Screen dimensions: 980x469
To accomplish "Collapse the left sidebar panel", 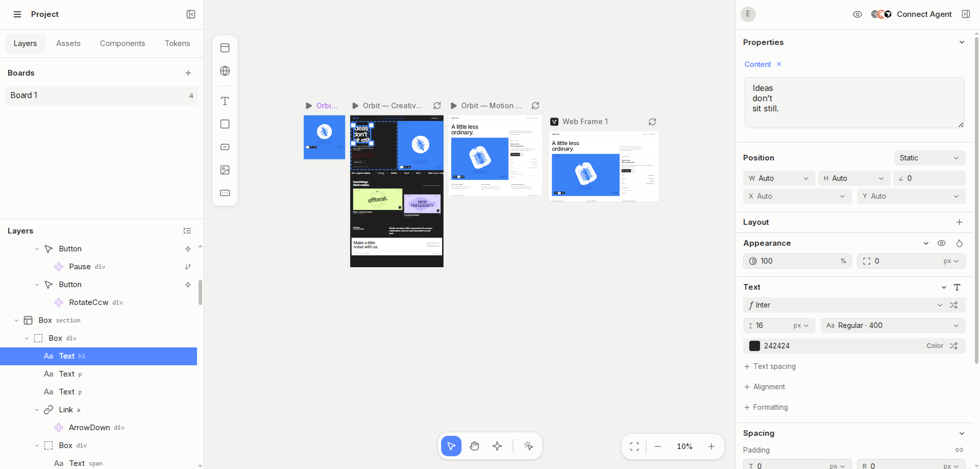I will 191,14.
